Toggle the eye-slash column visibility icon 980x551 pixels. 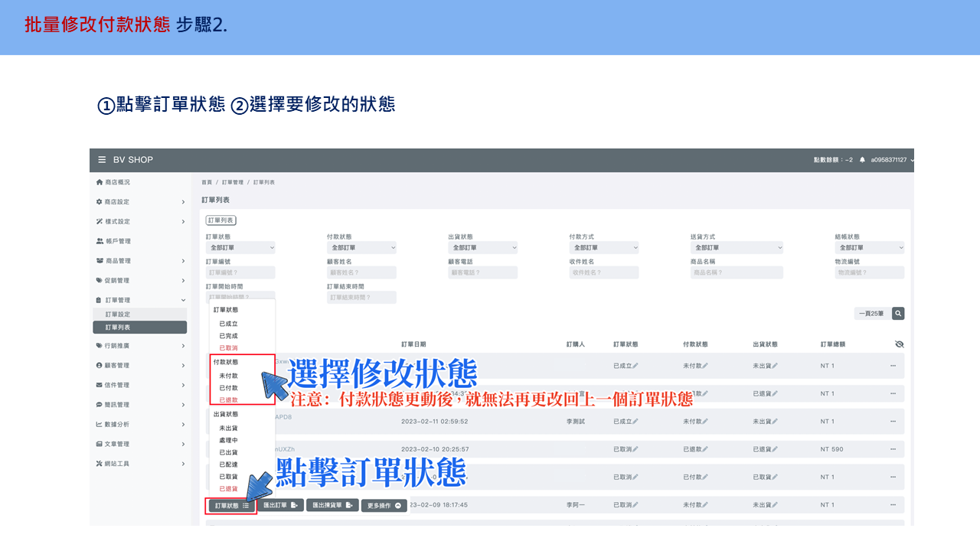click(900, 344)
